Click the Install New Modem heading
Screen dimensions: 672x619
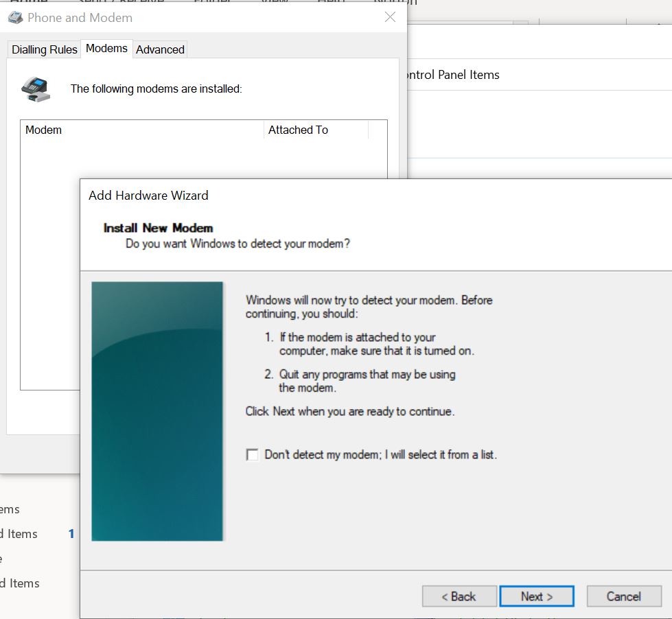click(x=158, y=228)
